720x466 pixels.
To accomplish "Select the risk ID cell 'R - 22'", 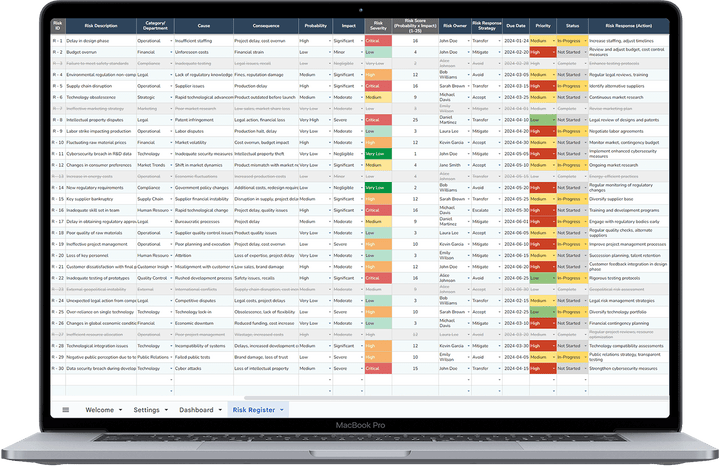I will click(x=58, y=278).
